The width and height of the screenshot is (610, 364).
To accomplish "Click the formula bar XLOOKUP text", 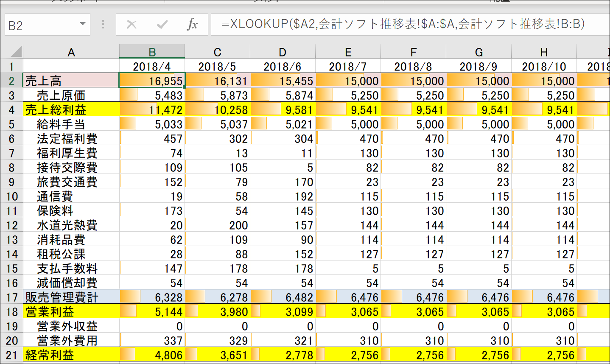I will [x=403, y=24].
